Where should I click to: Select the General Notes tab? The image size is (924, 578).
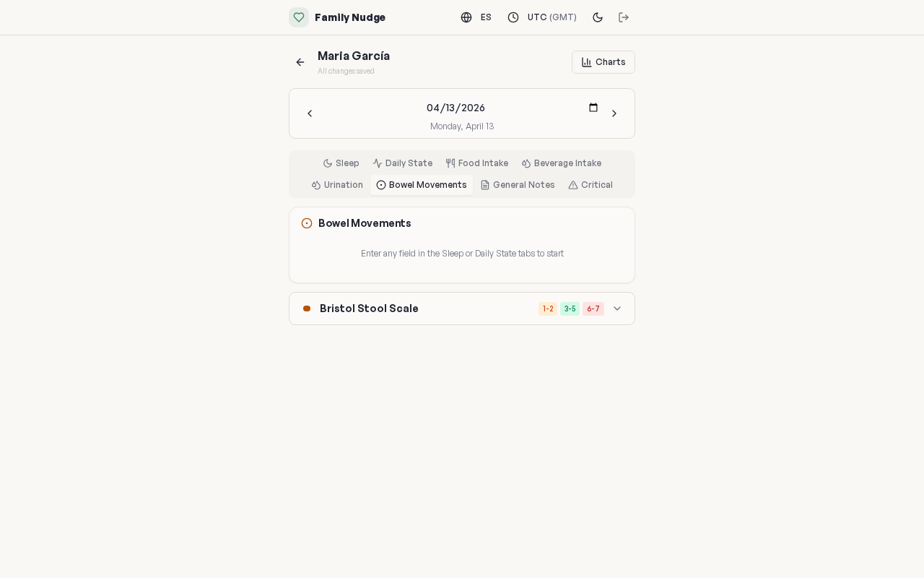tap(518, 185)
